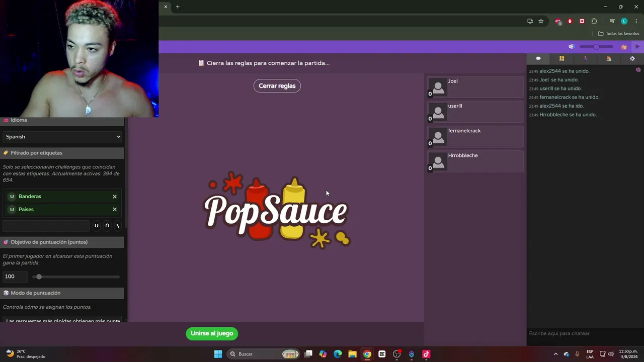Click the PopSauce logo
Viewport: 644px width, 362px height.
tap(276, 210)
